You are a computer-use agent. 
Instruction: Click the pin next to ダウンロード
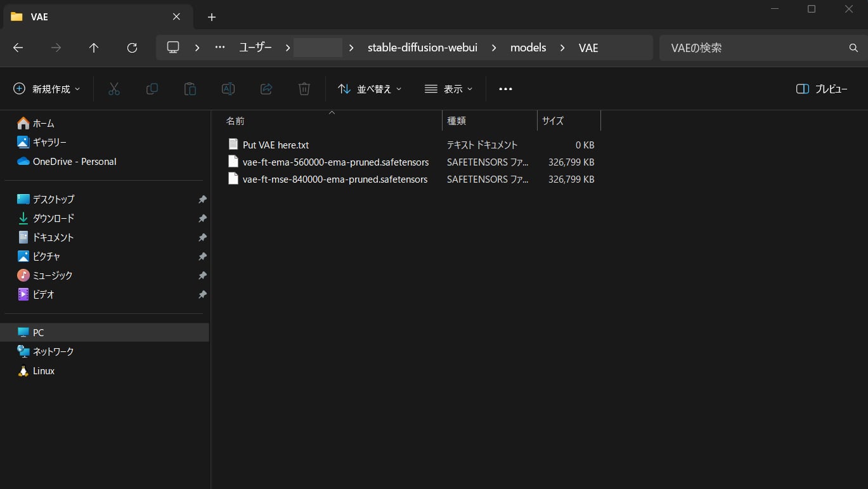202,218
